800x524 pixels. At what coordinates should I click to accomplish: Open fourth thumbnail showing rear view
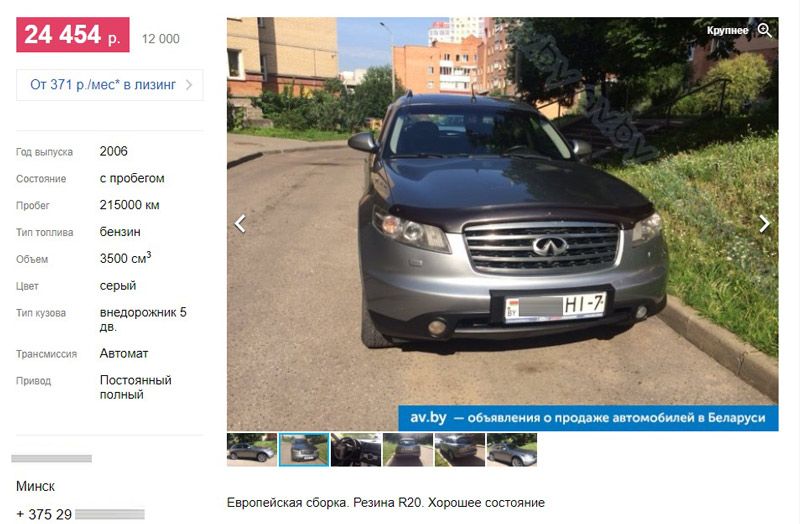(x=408, y=450)
